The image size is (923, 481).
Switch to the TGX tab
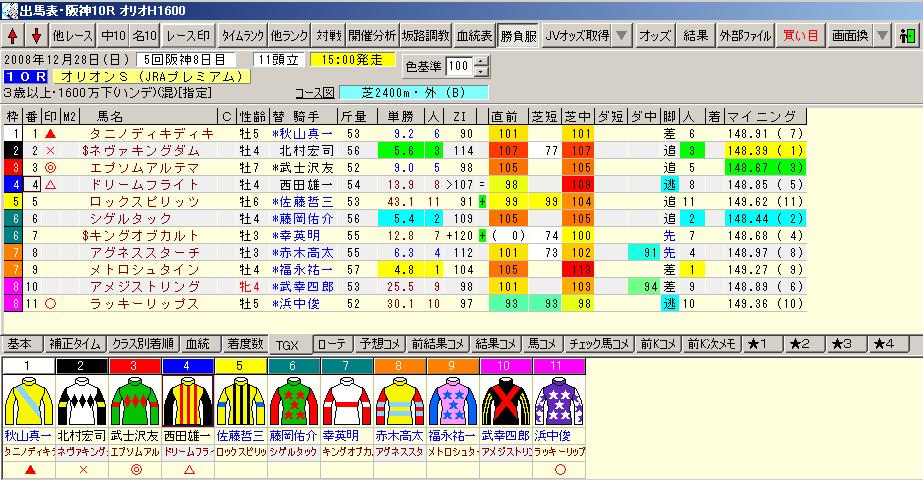click(x=289, y=344)
